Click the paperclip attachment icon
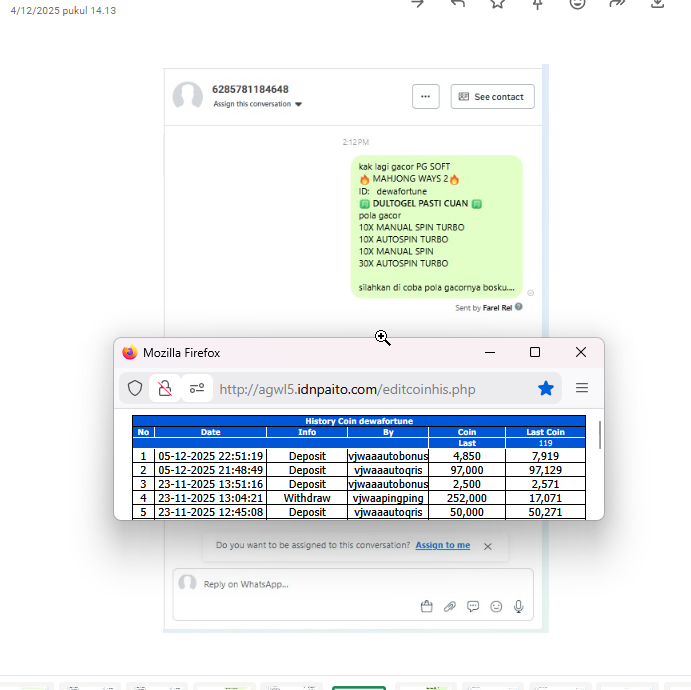691x690 pixels. click(x=450, y=607)
